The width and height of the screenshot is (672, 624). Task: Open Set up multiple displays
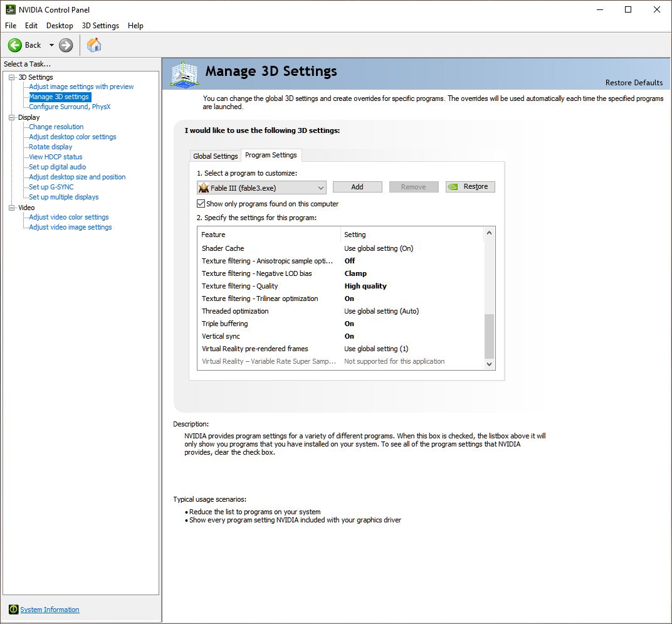click(64, 197)
